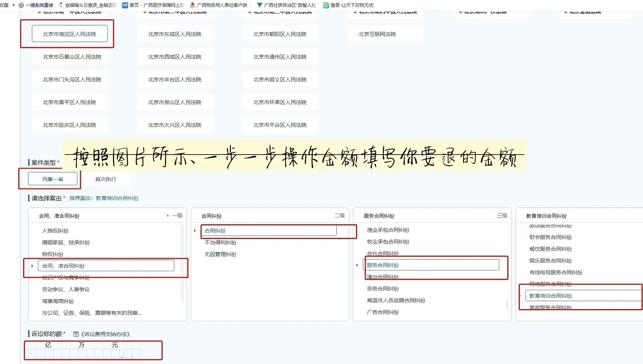Open the 《诉讼费用交纳办法》 link
643x364 pixels.
105,334
